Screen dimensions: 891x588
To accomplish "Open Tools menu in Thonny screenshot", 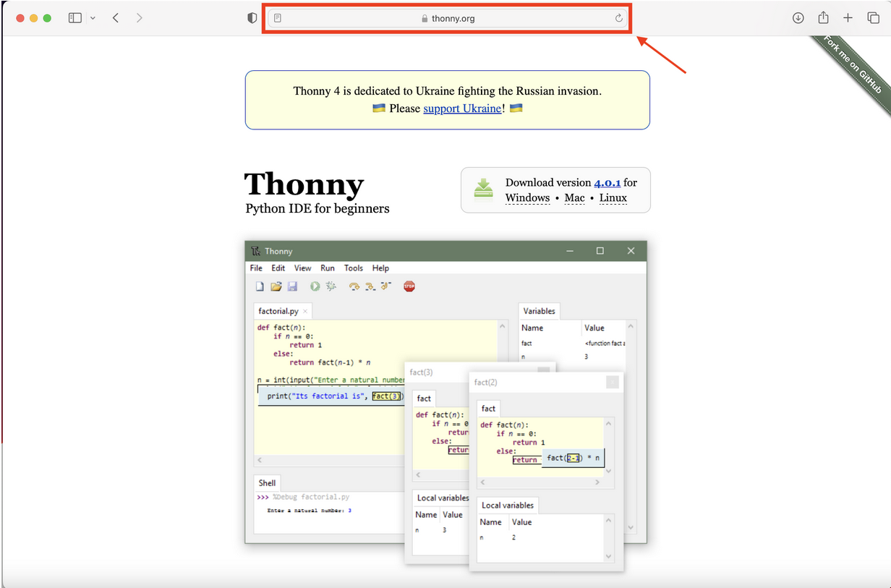I will (354, 268).
